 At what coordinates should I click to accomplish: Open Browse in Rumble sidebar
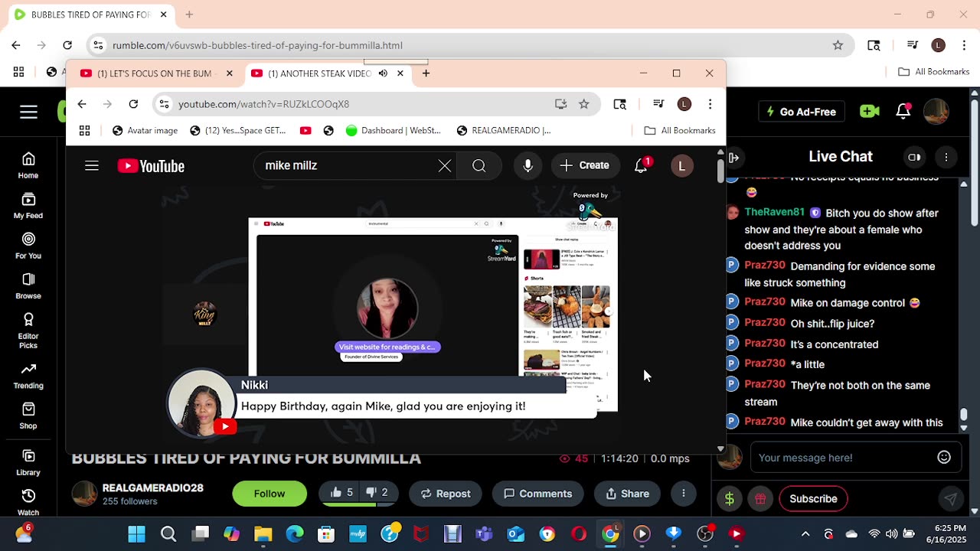coord(28,285)
